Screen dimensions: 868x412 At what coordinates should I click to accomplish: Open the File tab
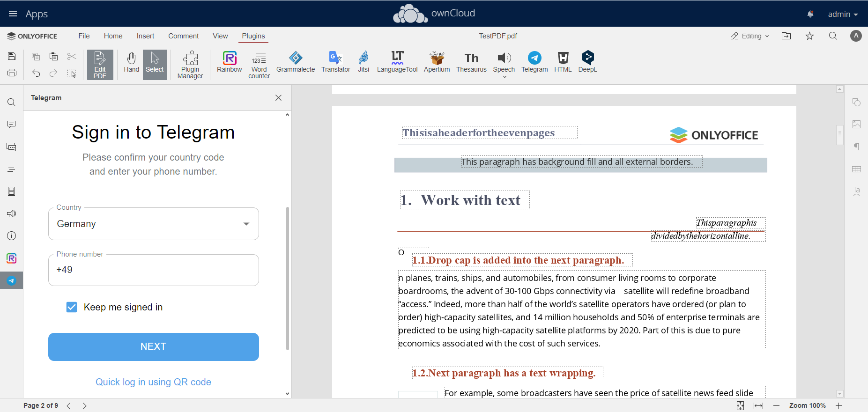pos(84,36)
